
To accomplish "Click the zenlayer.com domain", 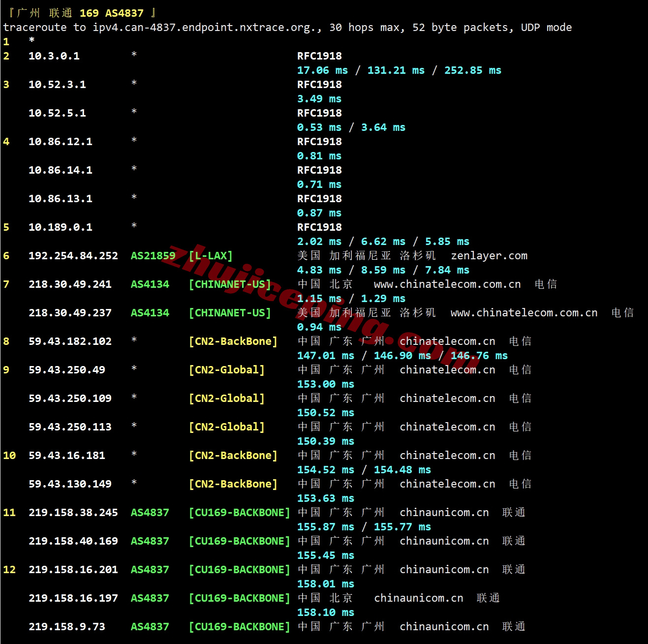I will click(x=489, y=256).
